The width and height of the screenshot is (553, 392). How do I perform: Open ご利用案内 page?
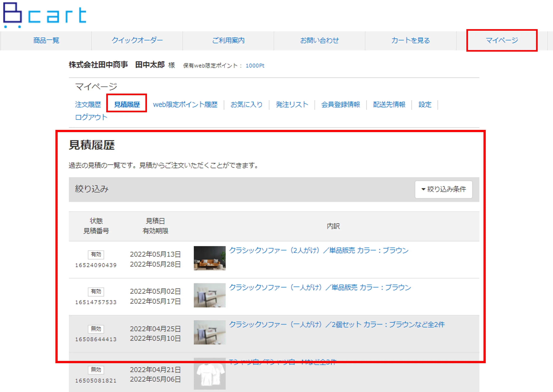(228, 40)
